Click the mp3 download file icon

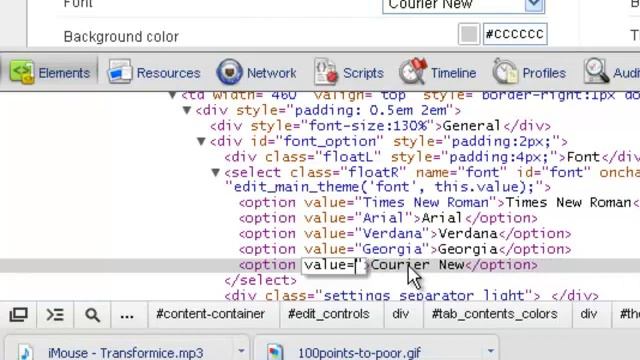[26, 353]
